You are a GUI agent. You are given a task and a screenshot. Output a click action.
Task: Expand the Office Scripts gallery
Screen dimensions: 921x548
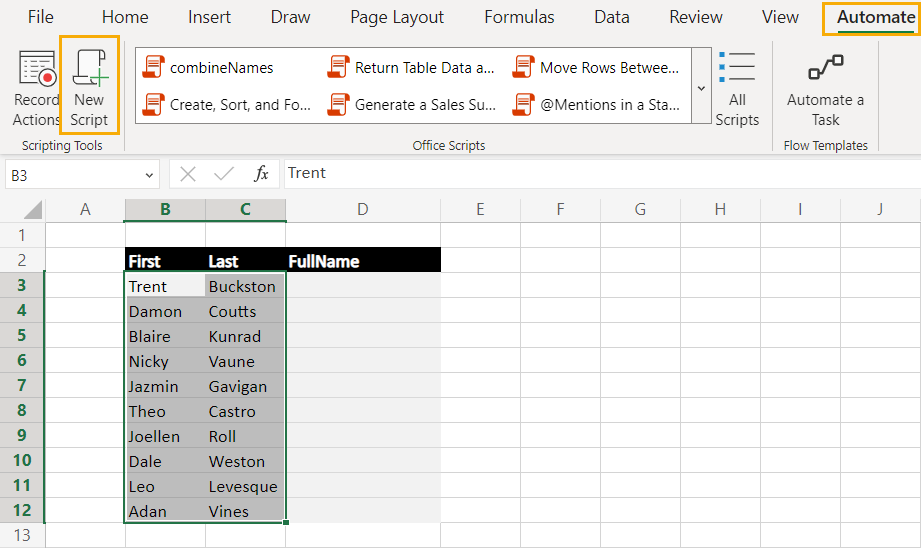(x=701, y=86)
